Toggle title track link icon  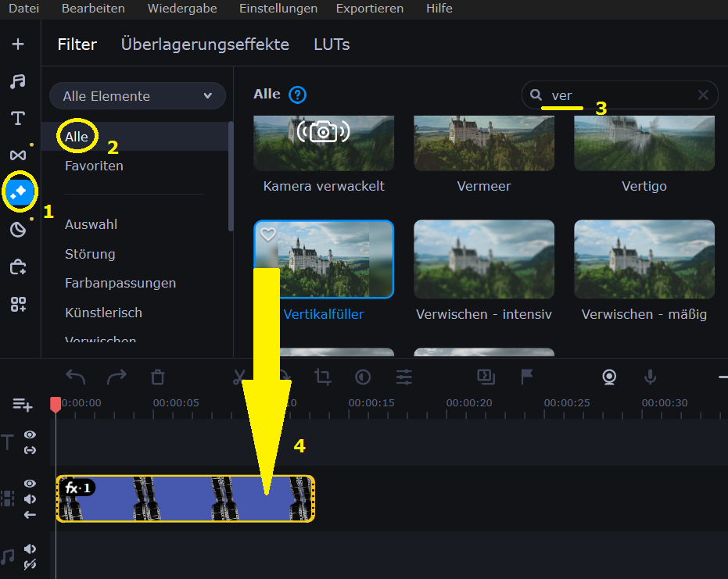[x=30, y=450]
